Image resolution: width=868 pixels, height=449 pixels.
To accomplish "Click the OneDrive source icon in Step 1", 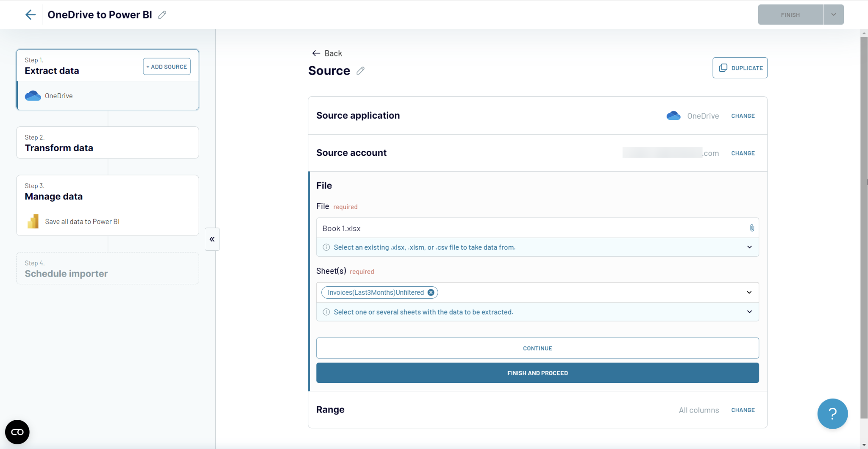I will pyautogui.click(x=32, y=96).
